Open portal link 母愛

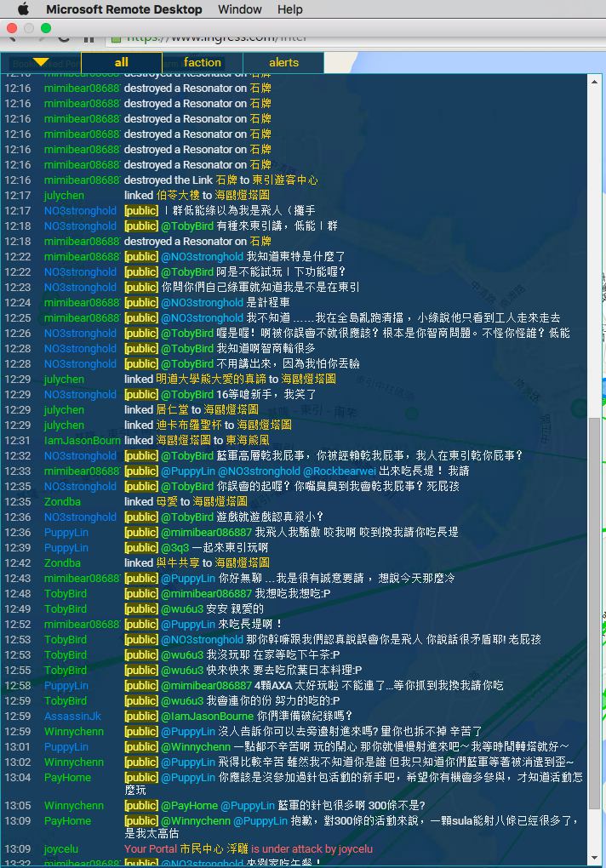point(167,501)
